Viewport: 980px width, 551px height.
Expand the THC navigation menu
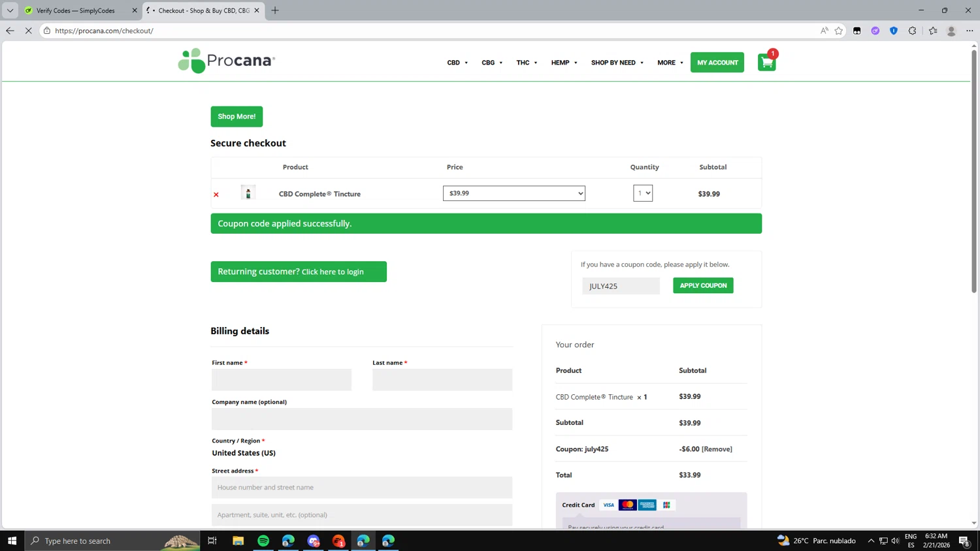pos(527,63)
